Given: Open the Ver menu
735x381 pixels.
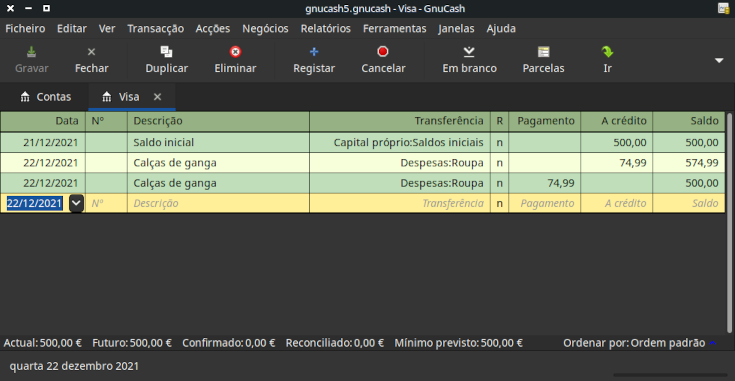Looking at the screenshot, I should 107,29.
